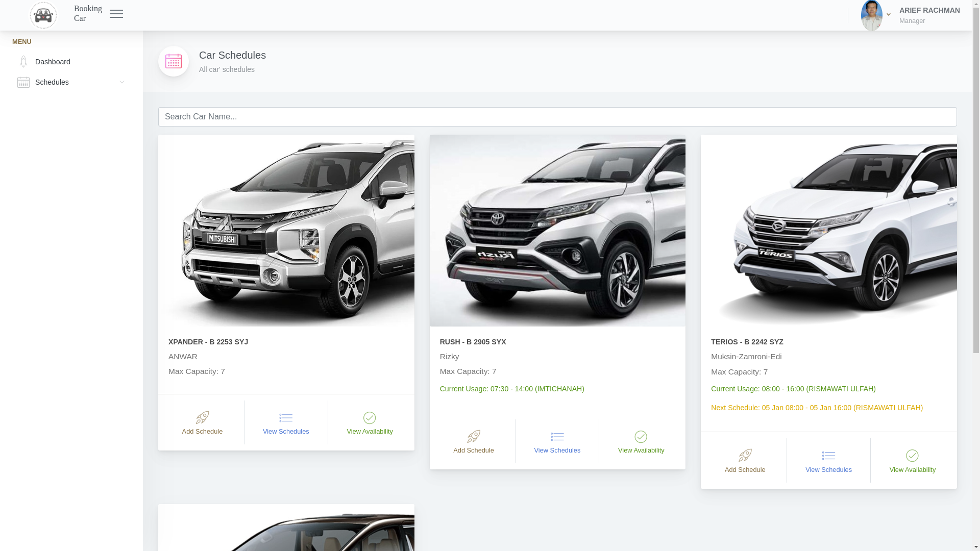The image size is (980, 551).
Task: Click the Schedules calendar icon in sidebar
Action: [x=23, y=82]
